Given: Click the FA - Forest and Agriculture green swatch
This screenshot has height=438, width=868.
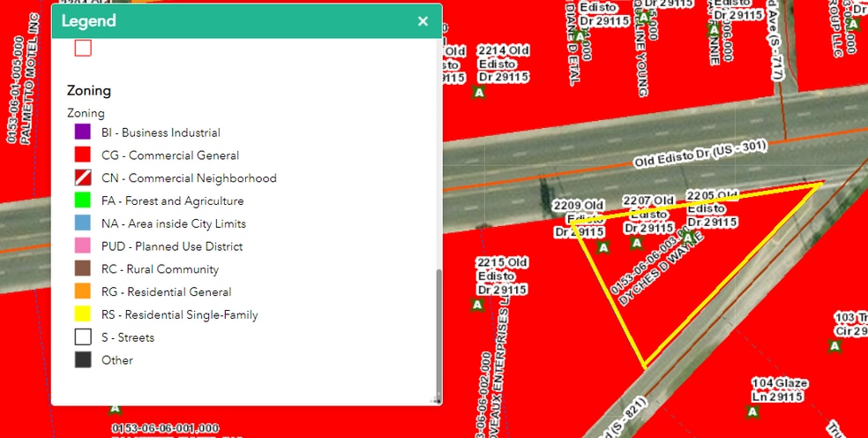Looking at the screenshot, I should [x=83, y=201].
